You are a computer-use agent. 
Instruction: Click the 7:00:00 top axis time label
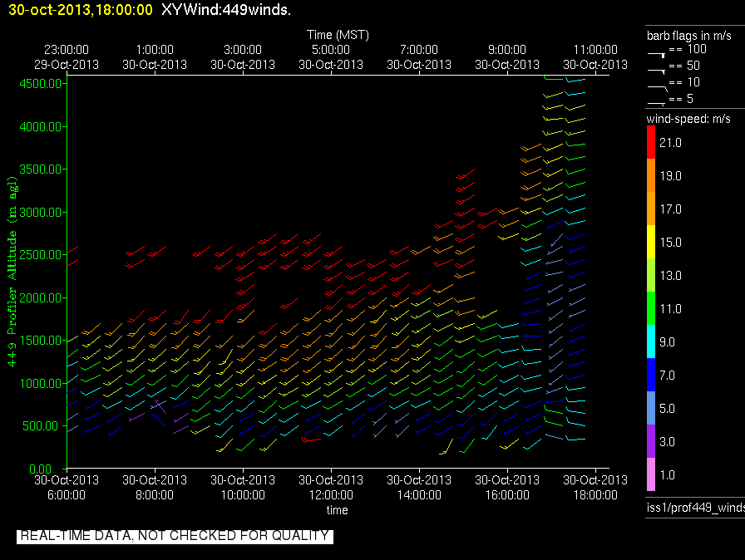[419, 50]
